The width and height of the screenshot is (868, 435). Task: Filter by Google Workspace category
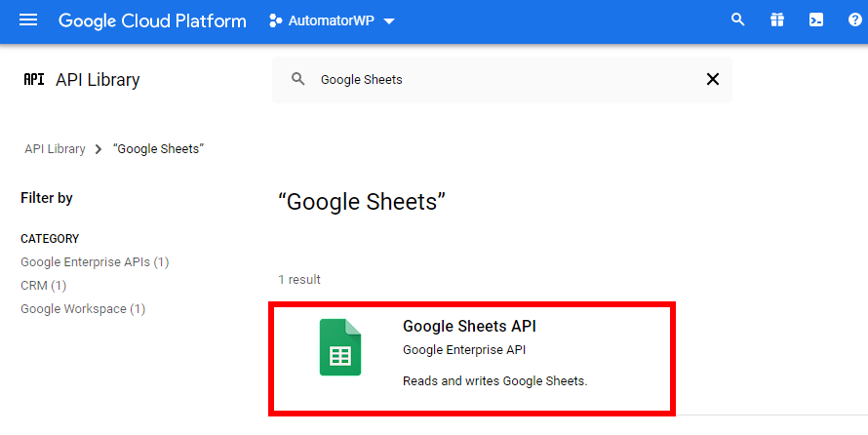pyautogui.click(x=83, y=309)
